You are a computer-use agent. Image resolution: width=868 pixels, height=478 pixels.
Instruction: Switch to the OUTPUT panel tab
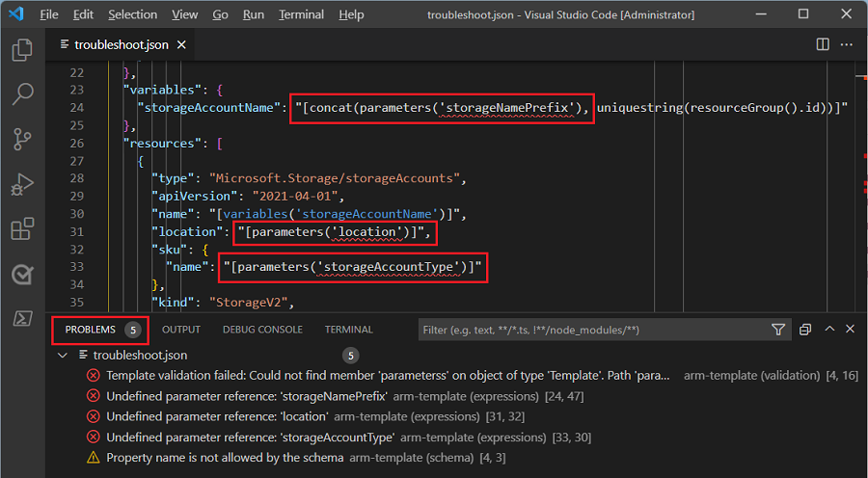181,330
